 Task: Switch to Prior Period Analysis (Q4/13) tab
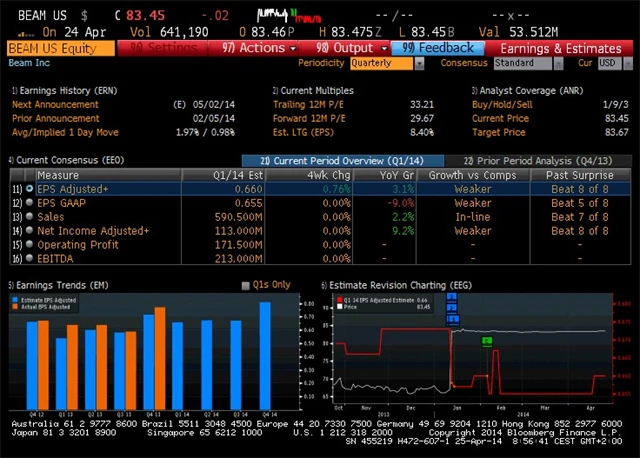pyautogui.click(x=537, y=160)
